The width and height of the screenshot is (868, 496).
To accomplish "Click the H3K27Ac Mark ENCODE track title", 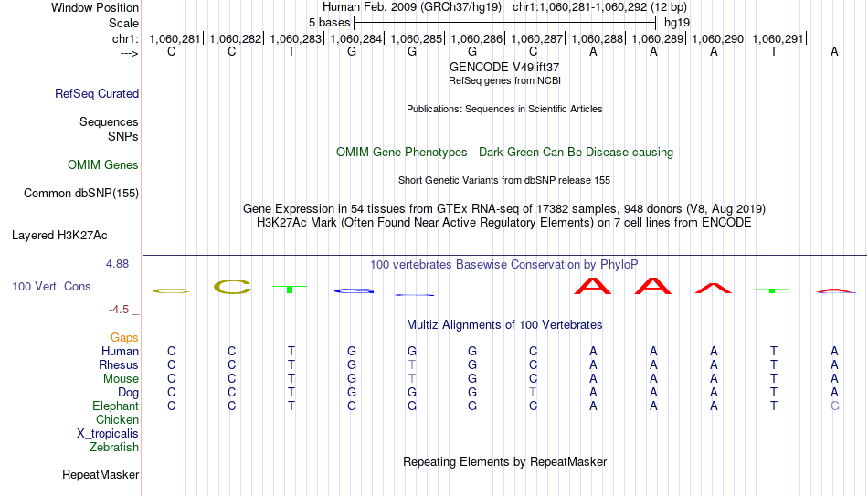I will (x=504, y=223).
